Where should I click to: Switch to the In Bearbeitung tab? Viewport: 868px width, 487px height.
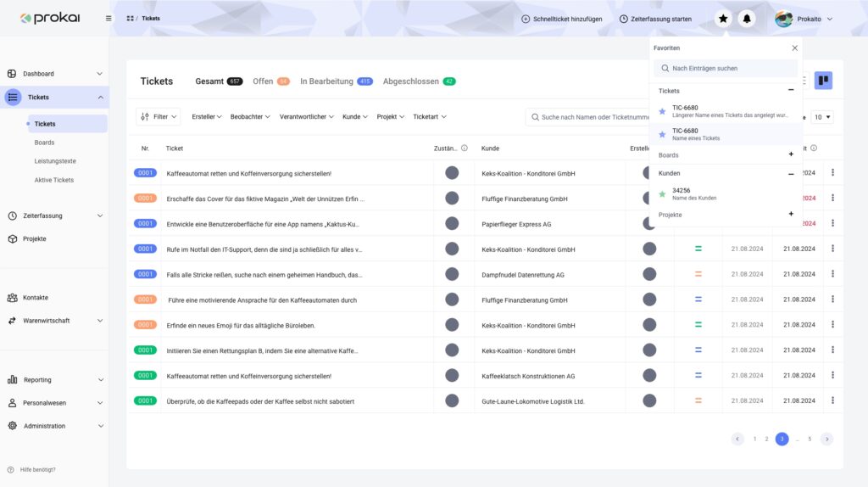[336, 81]
